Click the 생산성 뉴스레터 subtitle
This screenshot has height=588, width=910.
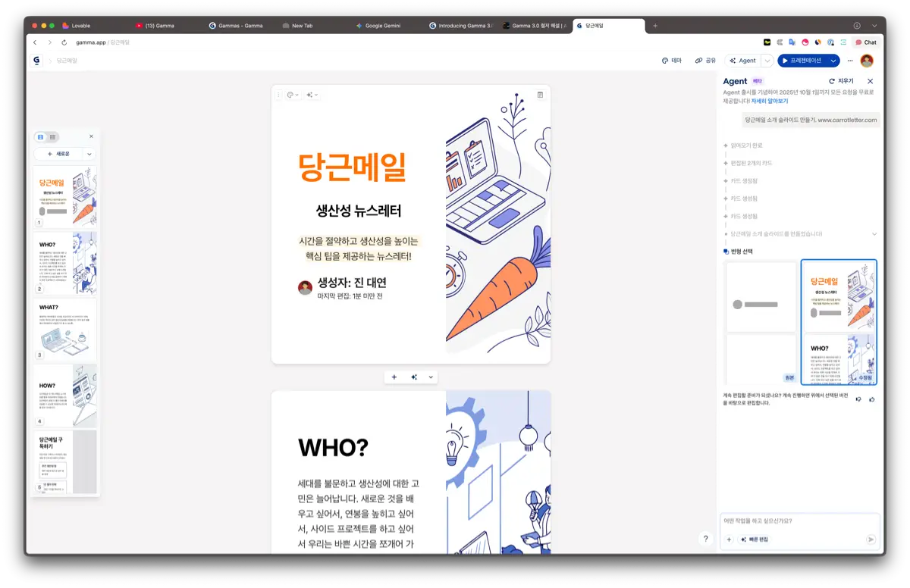[359, 211]
